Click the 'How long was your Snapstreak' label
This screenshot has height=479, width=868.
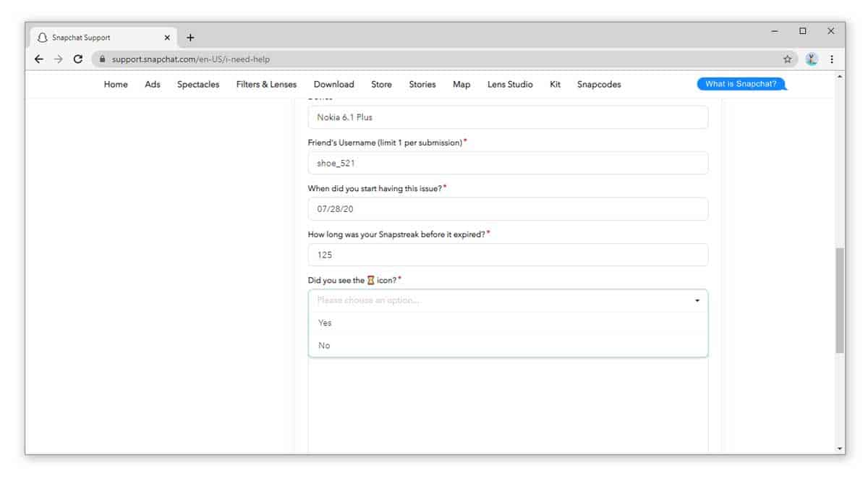[x=399, y=234]
